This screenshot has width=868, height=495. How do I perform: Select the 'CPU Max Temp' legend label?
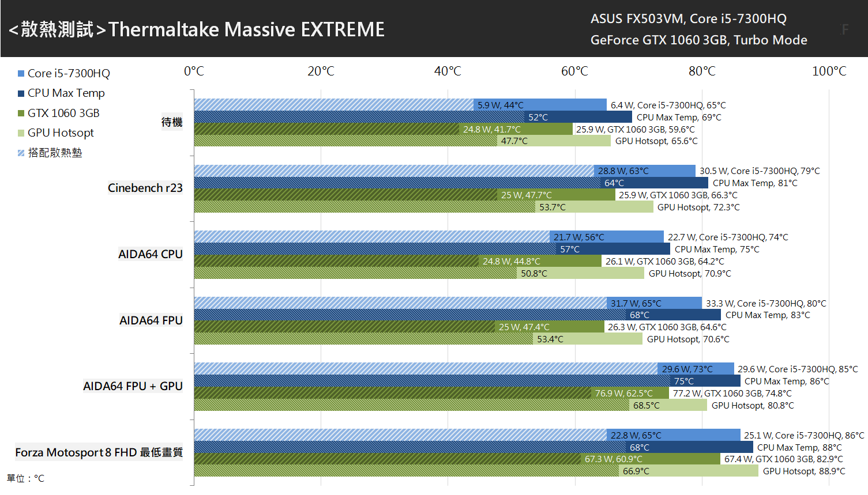click(x=66, y=93)
